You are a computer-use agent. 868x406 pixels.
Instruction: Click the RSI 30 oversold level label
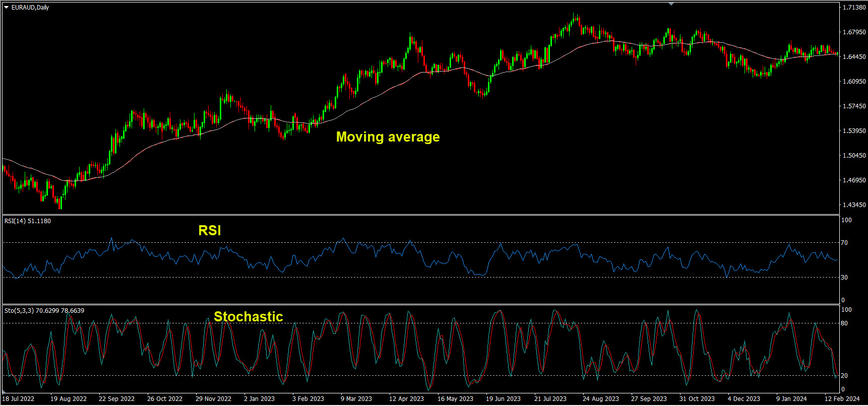pos(844,278)
